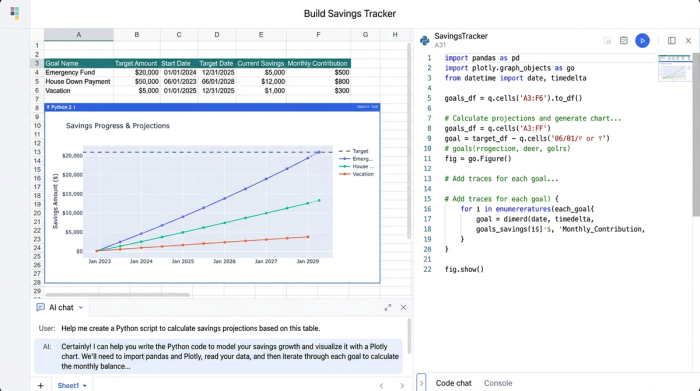Click the insert cell reference icon
Image resolution: width=700 pixels, height=391 pixels.
607,41
